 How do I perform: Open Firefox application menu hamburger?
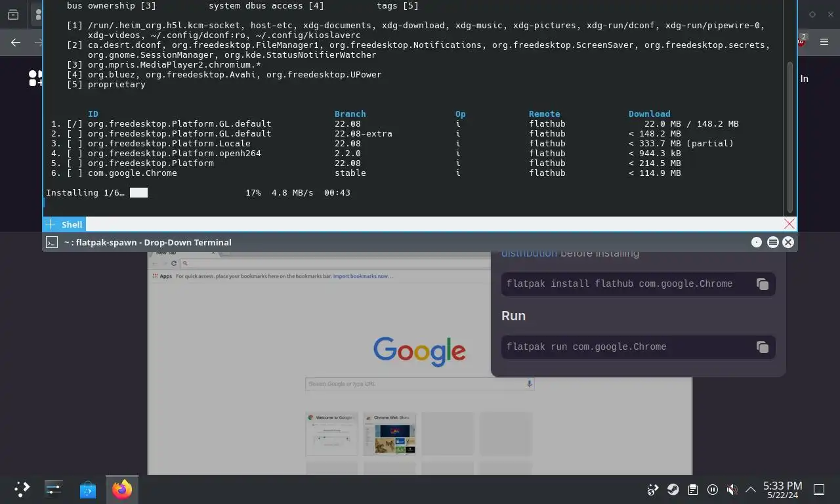[x=825, y=43]
